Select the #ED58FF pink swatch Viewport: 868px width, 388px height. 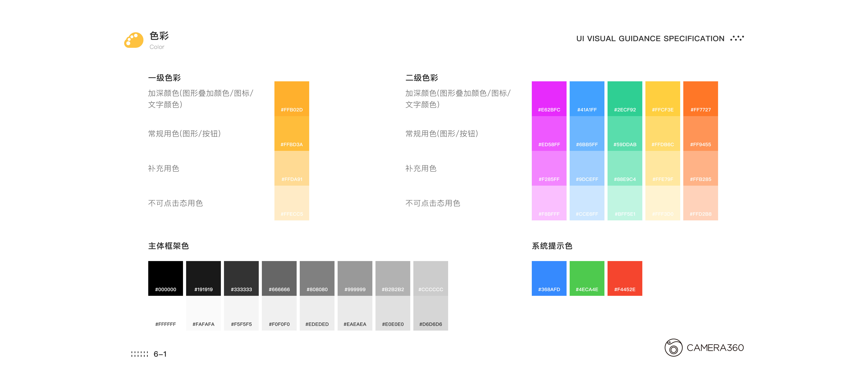(x=549, y=133)
